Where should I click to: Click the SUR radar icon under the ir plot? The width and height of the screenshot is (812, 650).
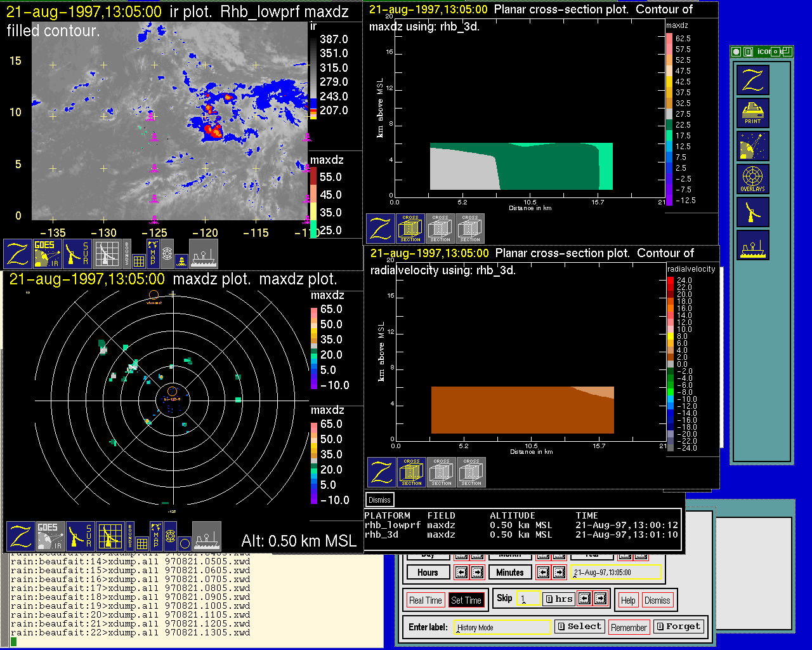click(77, 254)
